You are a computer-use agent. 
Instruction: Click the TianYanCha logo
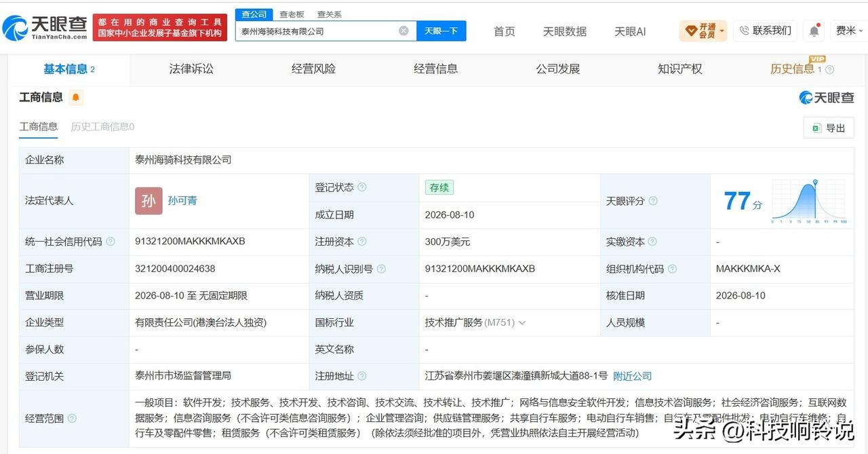(45, 28)
